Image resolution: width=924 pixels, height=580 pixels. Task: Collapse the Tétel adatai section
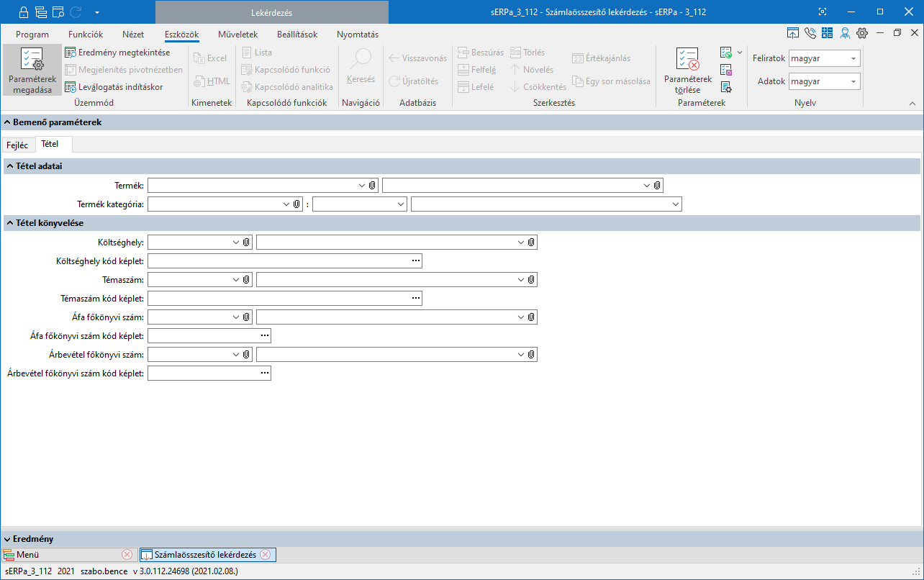[x=9, y=166]
